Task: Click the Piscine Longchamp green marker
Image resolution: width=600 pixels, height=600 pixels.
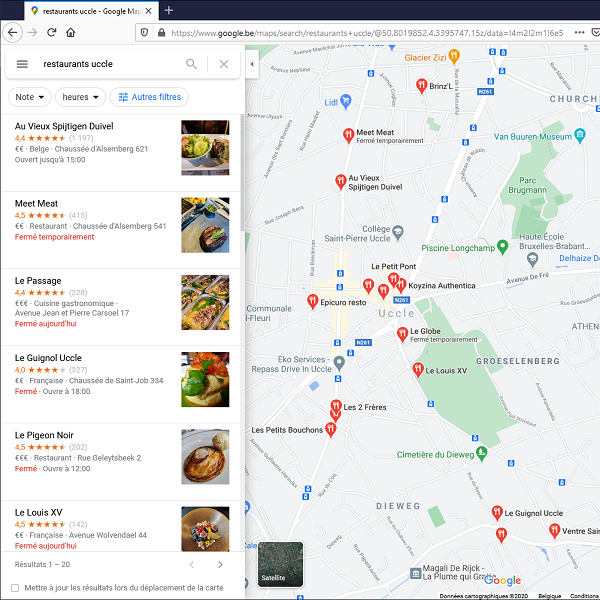Action: click(502, 247)
